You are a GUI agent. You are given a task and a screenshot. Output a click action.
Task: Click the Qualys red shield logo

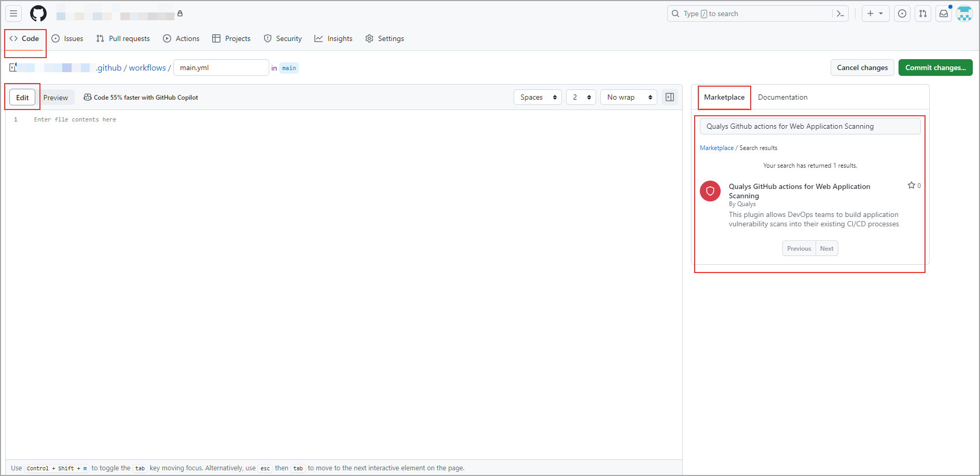(710, 191)
